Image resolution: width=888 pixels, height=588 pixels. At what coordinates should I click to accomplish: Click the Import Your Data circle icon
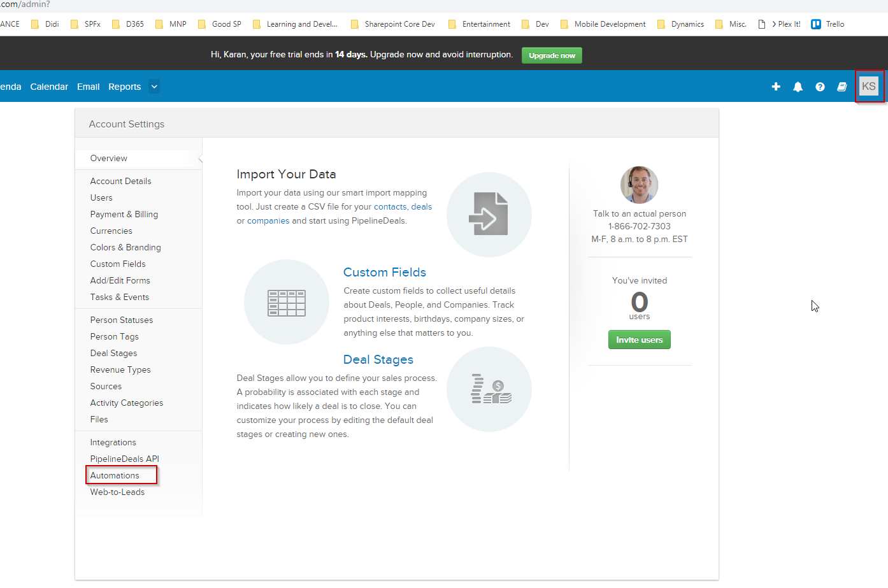pyautogui.click(x=489, y=215)
